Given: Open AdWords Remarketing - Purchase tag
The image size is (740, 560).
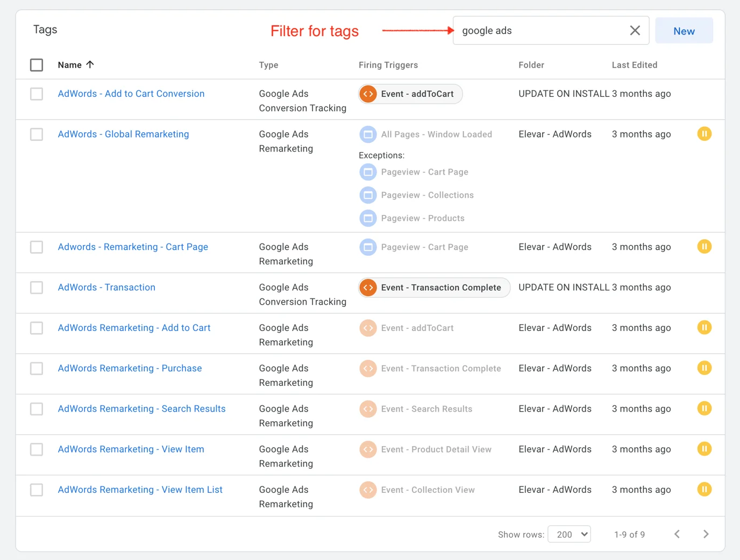Looking at the screenshot, I should click(x=130, y=368).
